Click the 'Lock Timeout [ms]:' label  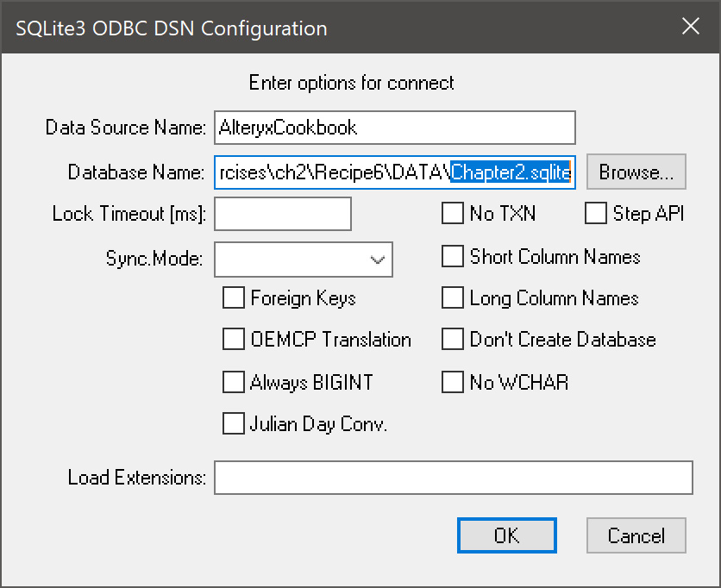click(129, 214)
